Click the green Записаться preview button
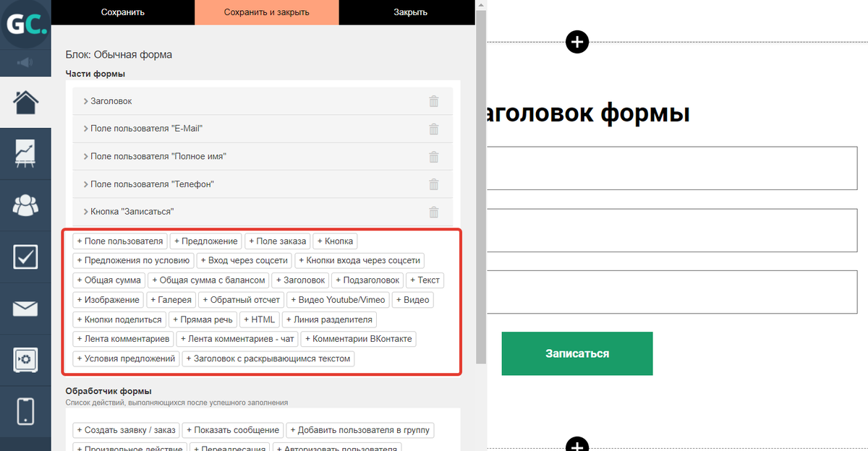Screen dimensions: 868x451 tap(577, 353)
